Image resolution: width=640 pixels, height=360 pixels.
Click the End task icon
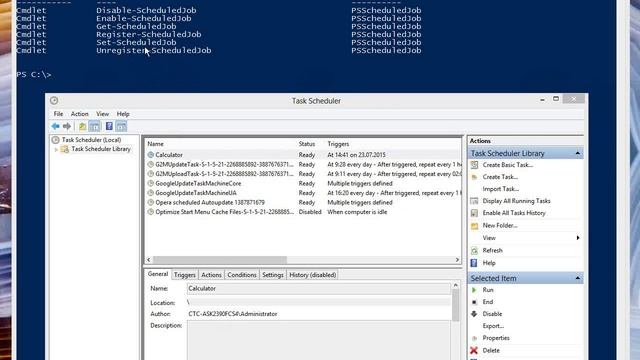(x=474, y=302)
